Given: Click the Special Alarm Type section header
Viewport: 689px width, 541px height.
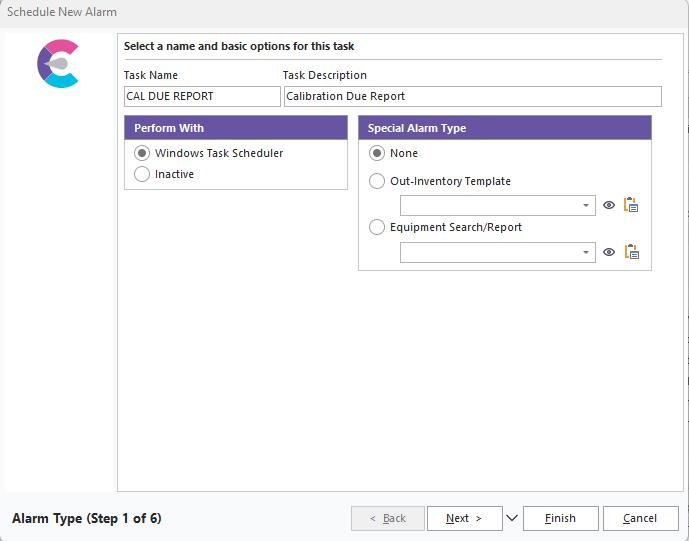Looking at the screenshot, I should coord(504,128).
